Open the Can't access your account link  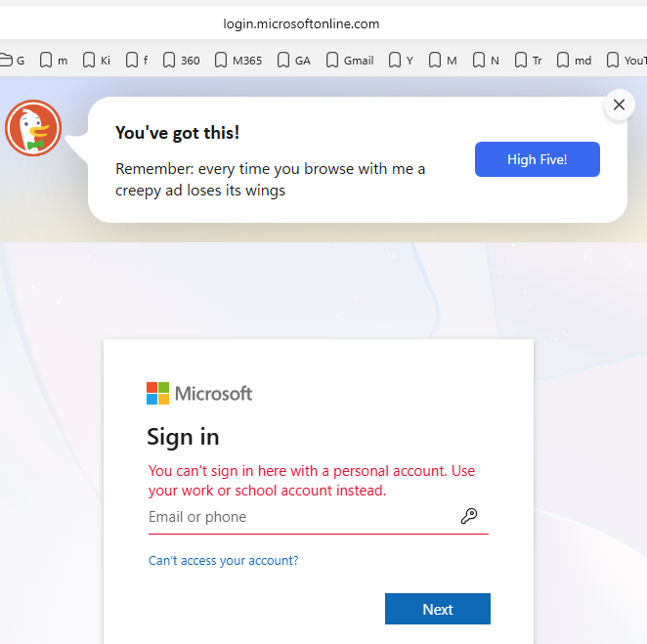point(223,560)
